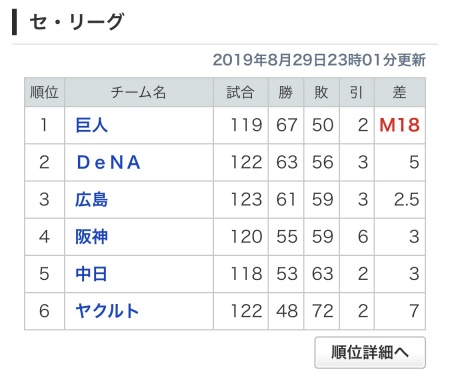Click the 順位 column header
Viewport: 450px width, 378px height.
coord(44,92)
